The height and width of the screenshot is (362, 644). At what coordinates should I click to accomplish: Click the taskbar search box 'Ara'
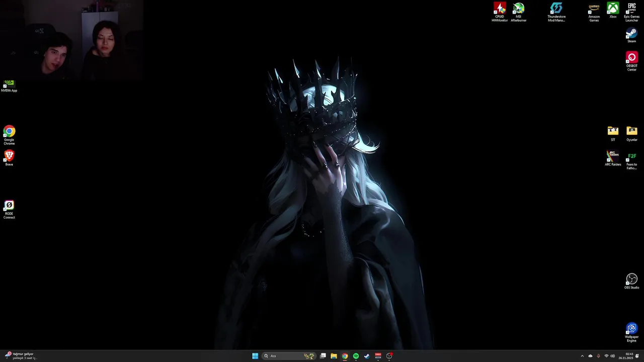coord(289,356)
